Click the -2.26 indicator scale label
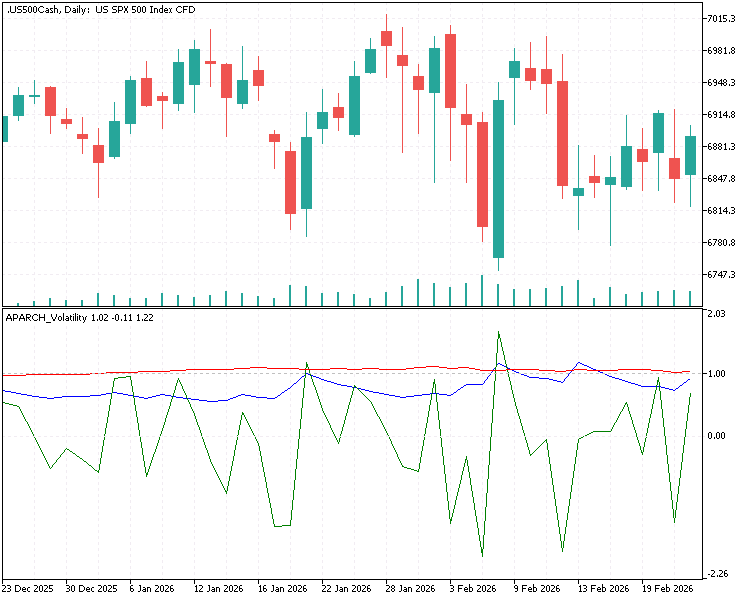The height and width of the screenshot is (600, 750). coord(716,574)
